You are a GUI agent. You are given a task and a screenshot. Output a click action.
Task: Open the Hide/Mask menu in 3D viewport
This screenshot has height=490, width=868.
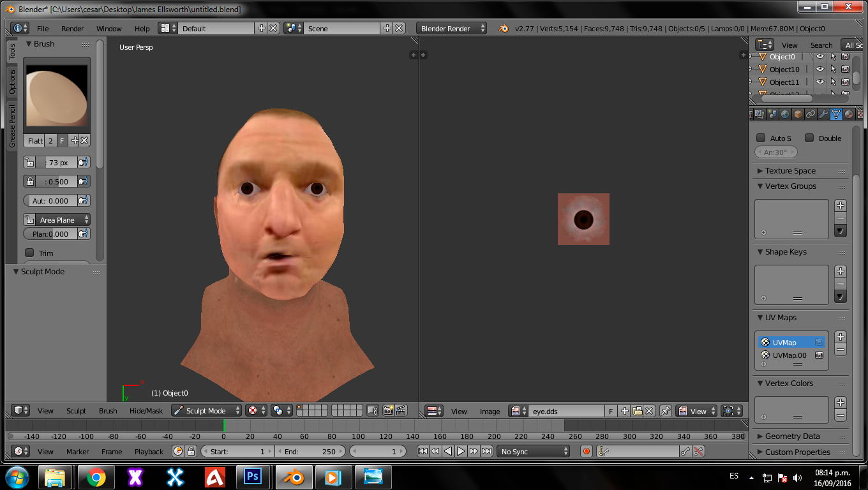(146, 411)
